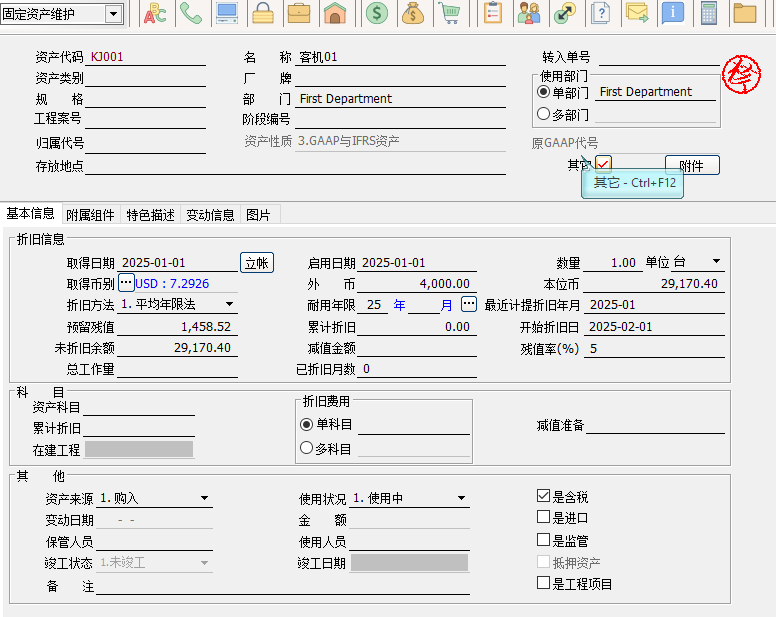Switch to the 变动信息 tab
Viewport: 776px width, 617px height.
tap(210, 215)
